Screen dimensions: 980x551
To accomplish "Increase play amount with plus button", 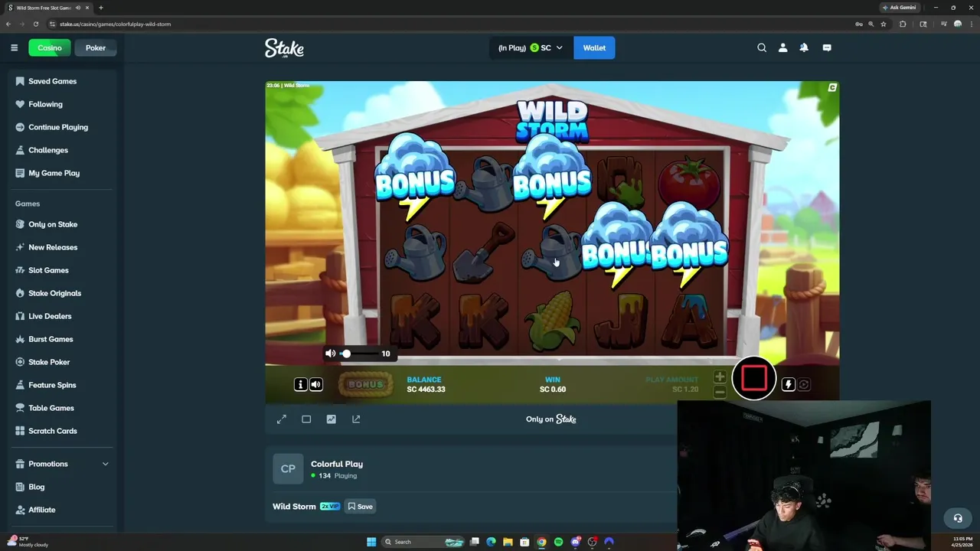I will (720, 377).
